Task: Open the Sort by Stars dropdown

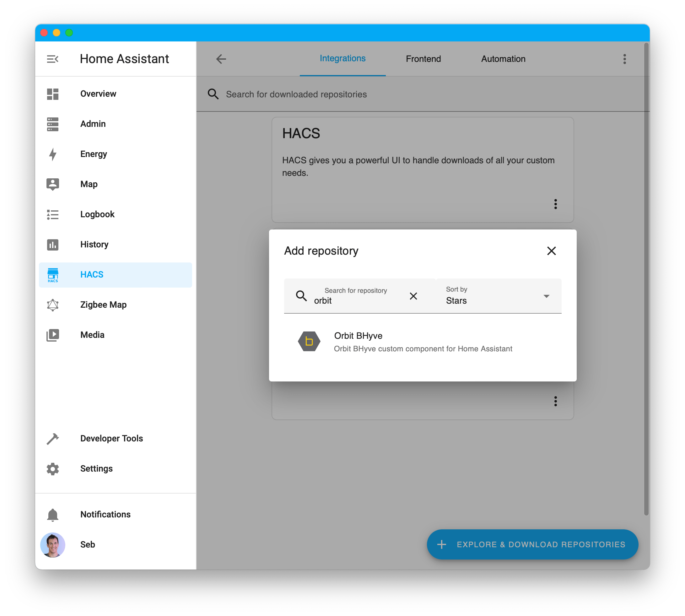Action: (498, 296)
